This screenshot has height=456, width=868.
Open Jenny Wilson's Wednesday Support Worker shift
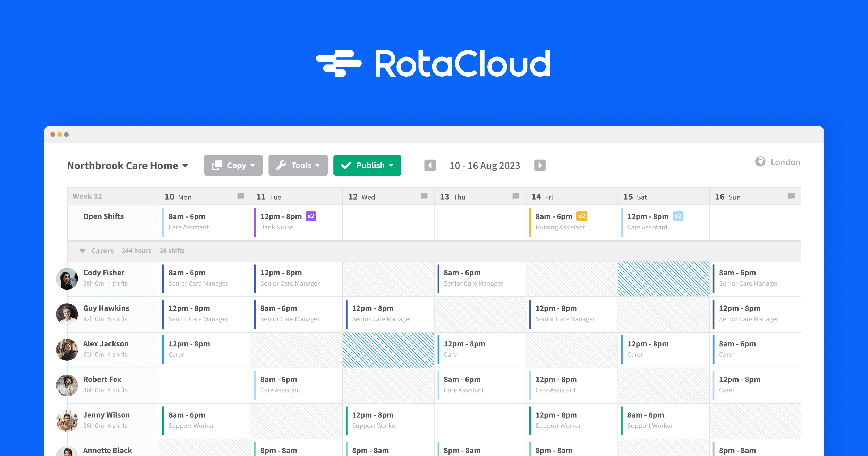(x=388, y=421)
